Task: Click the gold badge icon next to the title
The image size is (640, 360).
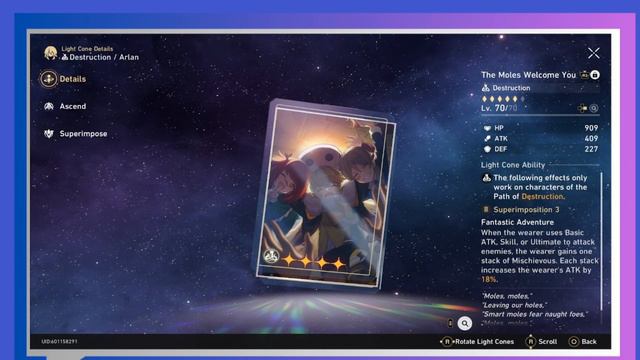Action: (x=585, y=75)
